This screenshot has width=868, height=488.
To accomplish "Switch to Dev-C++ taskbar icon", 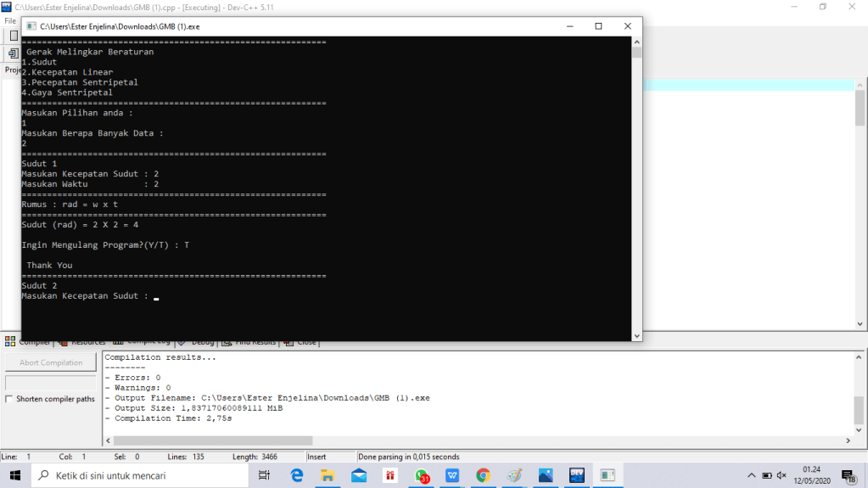I will coord(577,475).
